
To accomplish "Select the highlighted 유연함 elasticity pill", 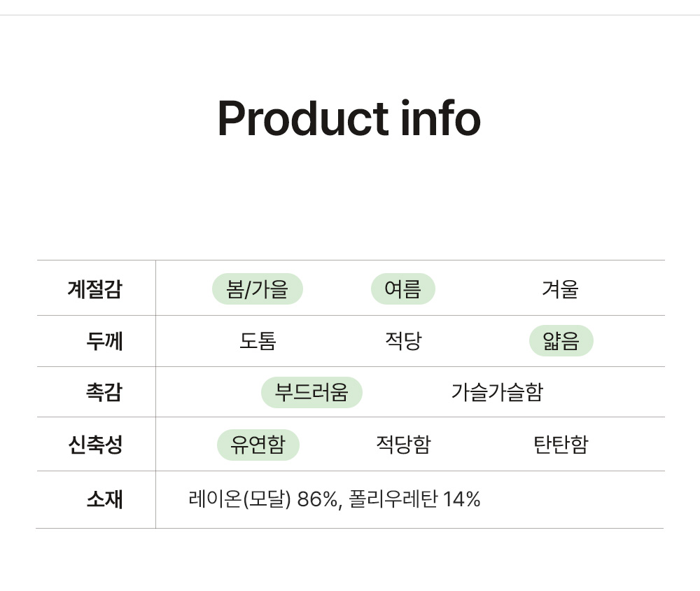I will pos(258,445).
